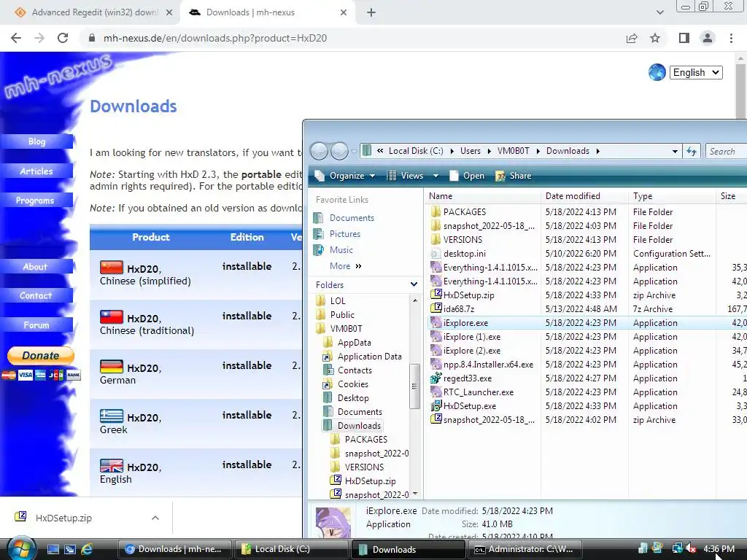Click Show Desktop quick launch icon
Viewport: 747px width, 560px height.
(53, 549)
